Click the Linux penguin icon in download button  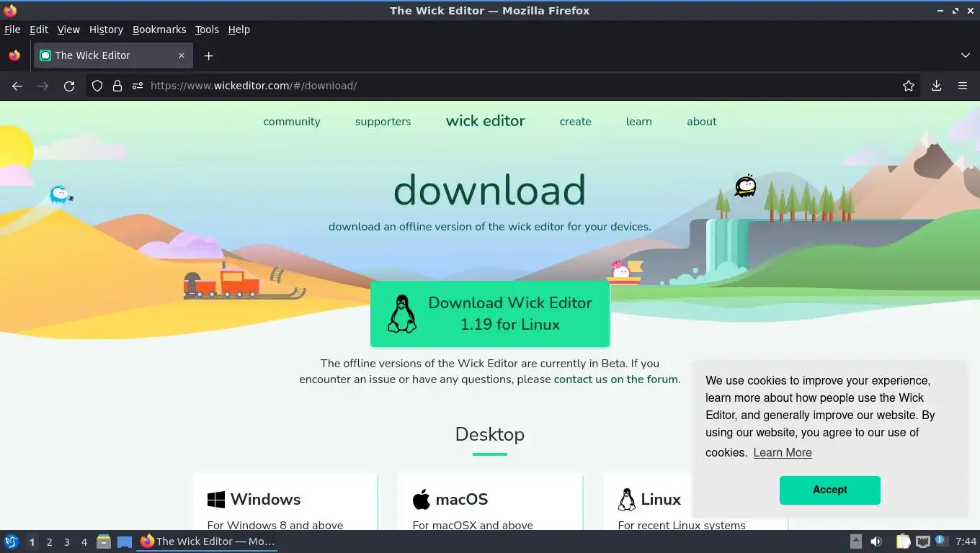click(x=402, y=314)
